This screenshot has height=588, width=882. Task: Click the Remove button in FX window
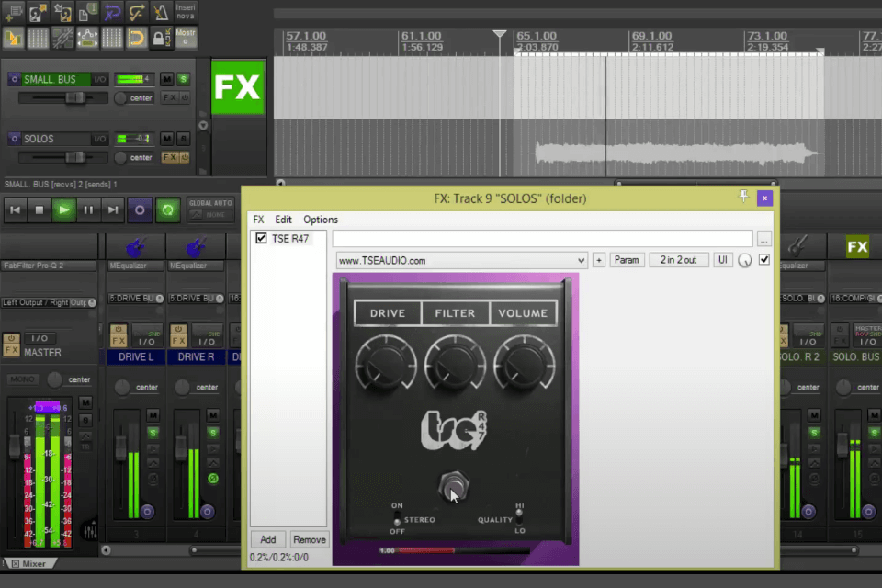pos(310,540)
